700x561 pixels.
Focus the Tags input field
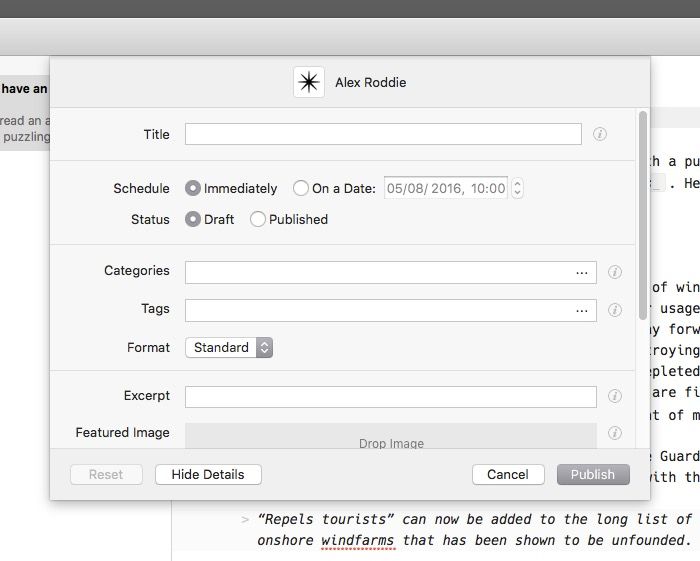[x=391, y=310]
